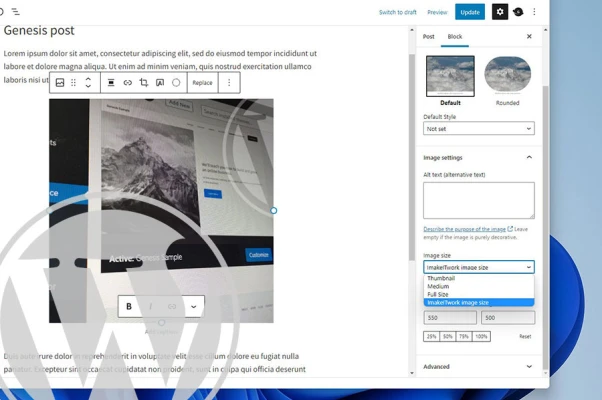Open the Image size combo box

pyautogui.click(x=479, y=267)
